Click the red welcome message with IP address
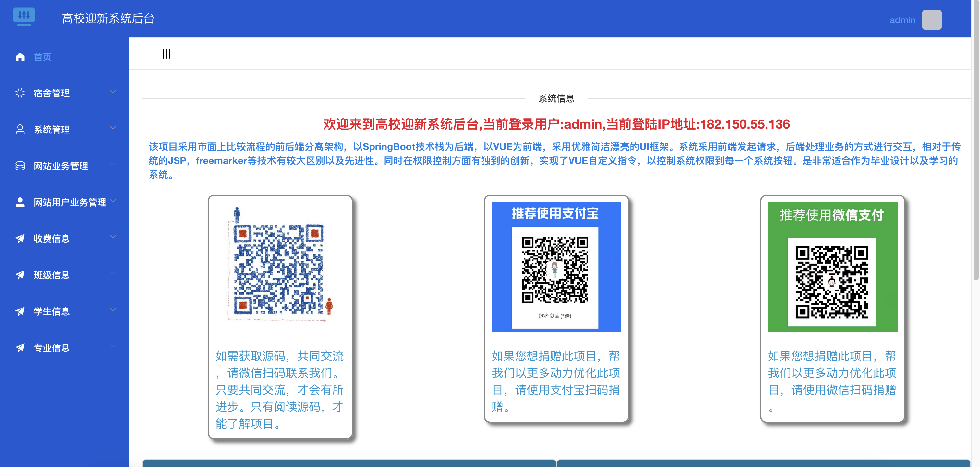 coord(556,124)
